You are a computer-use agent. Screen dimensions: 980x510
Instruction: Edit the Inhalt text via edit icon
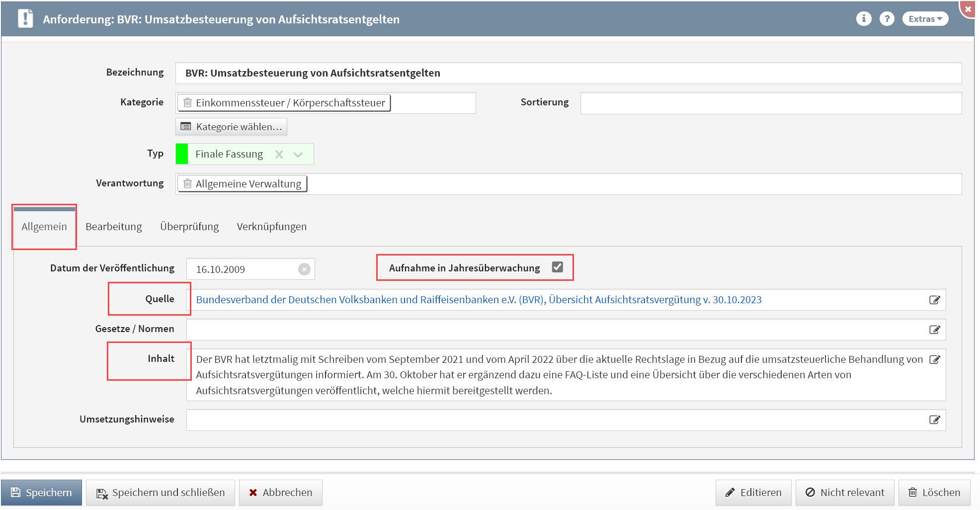(x=934, y=359)
